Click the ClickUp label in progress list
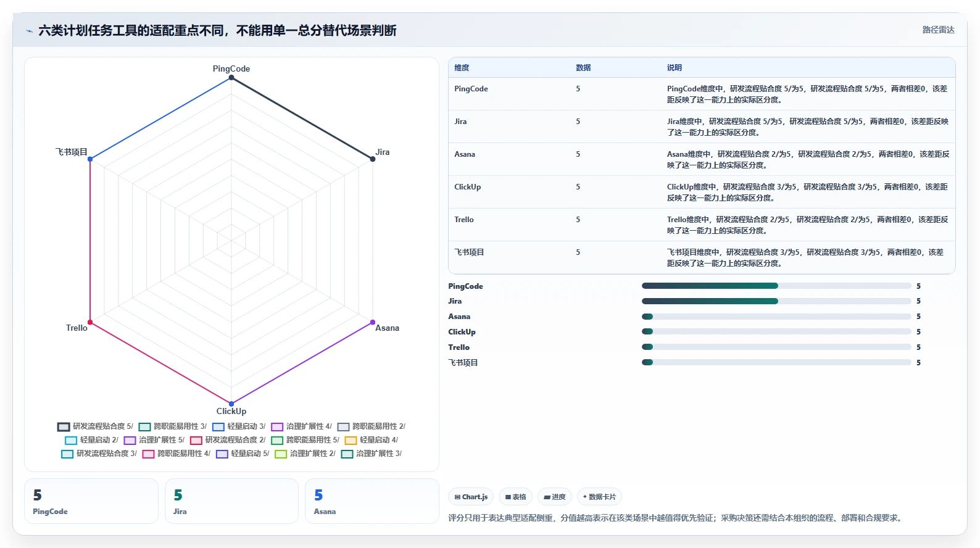 462,332
